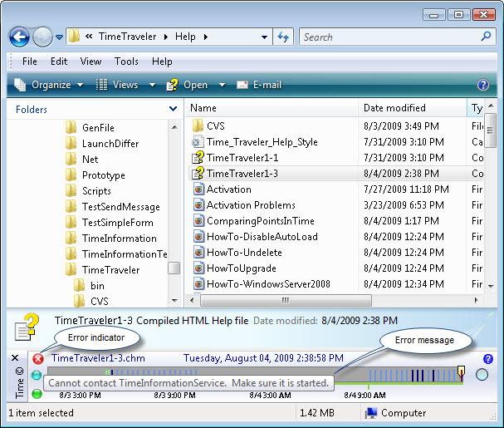This screenshot has width=504, height=428.
Task: Click the horizontal scrollbar in file list
Action: click(x=286, y=300)
